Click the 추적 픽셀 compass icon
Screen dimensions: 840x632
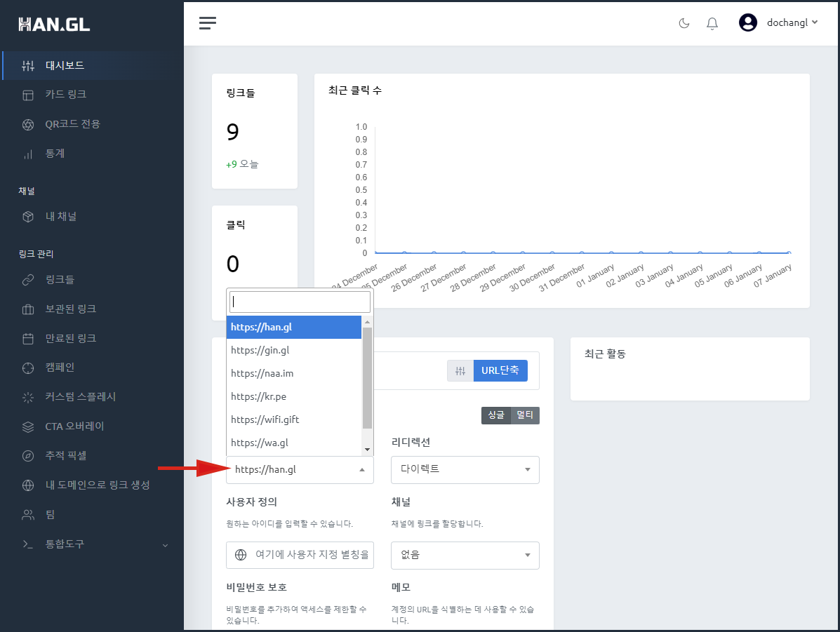point(28,456)
